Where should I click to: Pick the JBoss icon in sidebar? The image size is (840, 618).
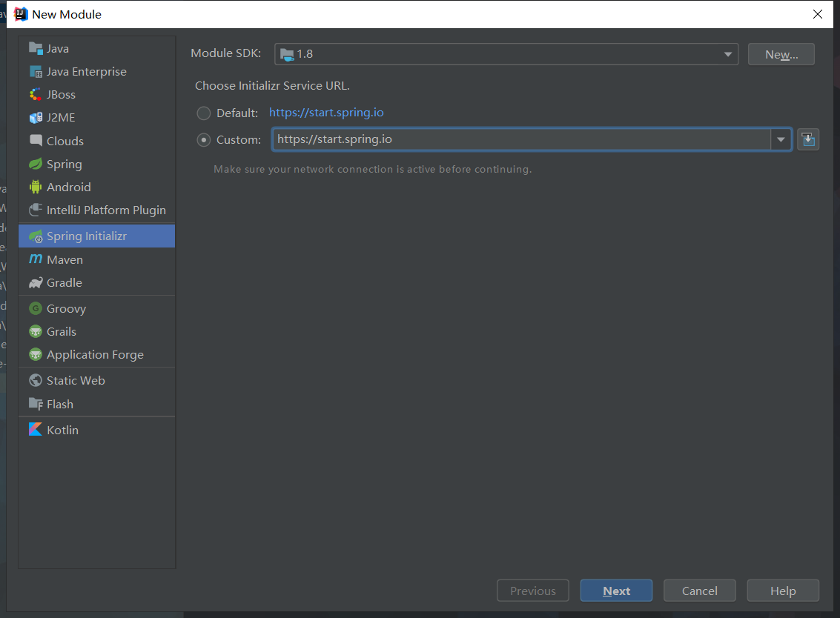(36, 94)
